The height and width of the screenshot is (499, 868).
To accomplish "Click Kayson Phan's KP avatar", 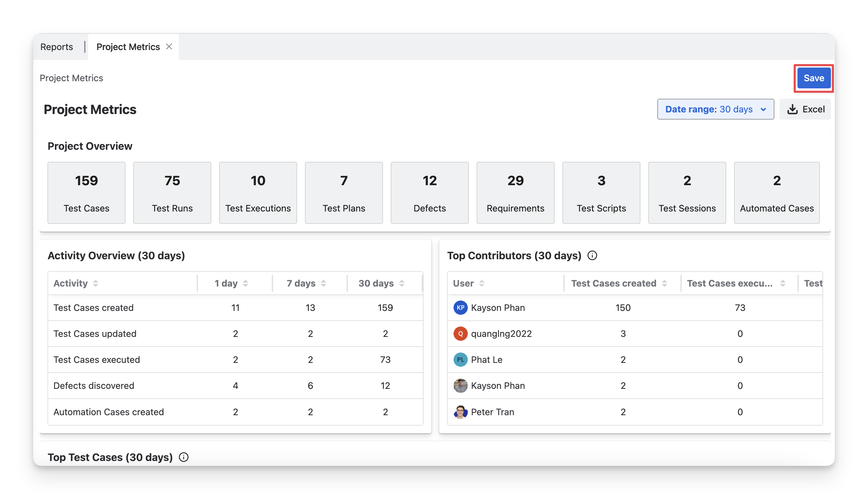I will (460, 307).
